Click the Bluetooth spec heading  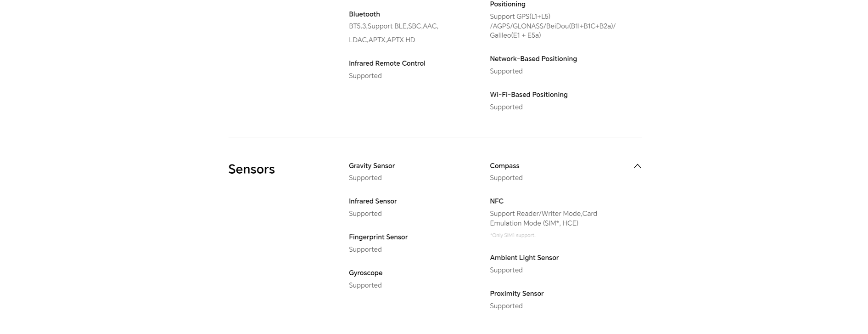[x=364, y=14]
